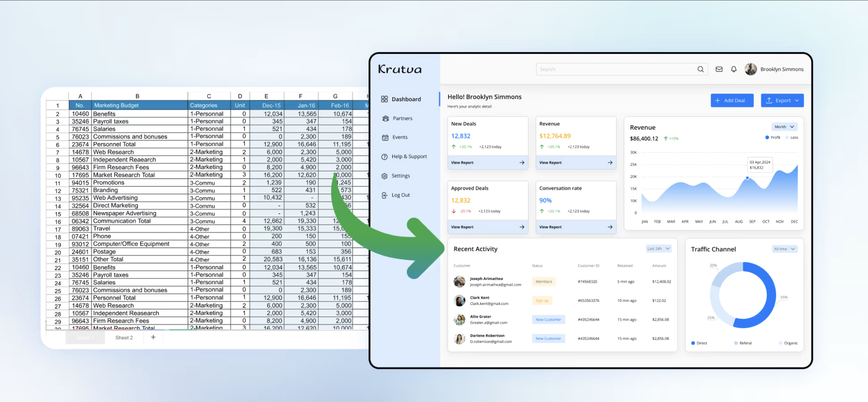868x402 pixels.
Task: Click Allie Grater's avatar
Action: pos(459,319)
